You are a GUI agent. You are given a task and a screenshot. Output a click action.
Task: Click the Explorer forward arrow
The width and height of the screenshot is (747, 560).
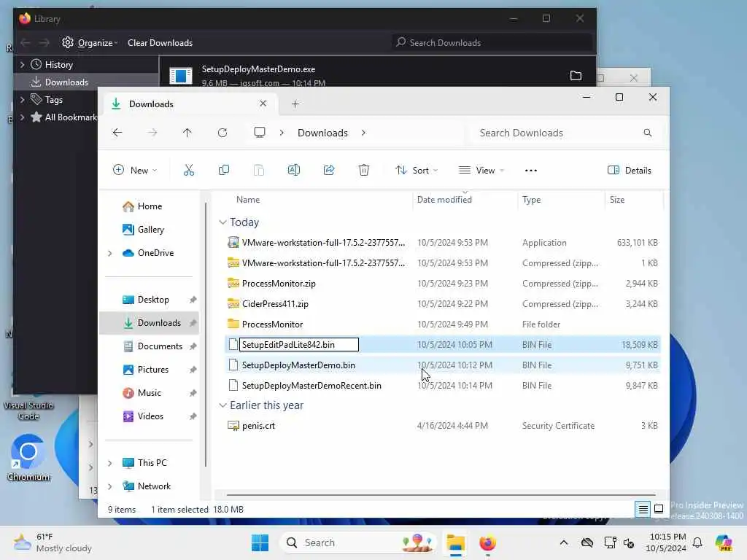[152, 133]
